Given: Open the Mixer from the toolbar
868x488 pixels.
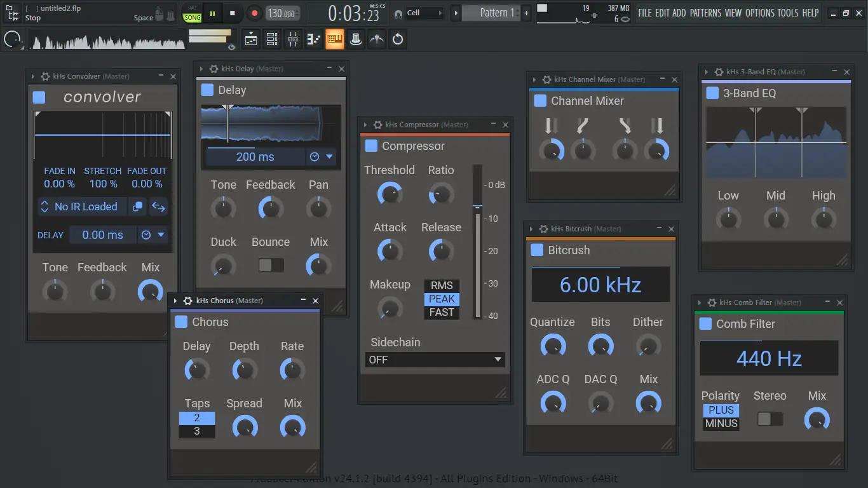Looking at the screenshot, I should (293, 39).
